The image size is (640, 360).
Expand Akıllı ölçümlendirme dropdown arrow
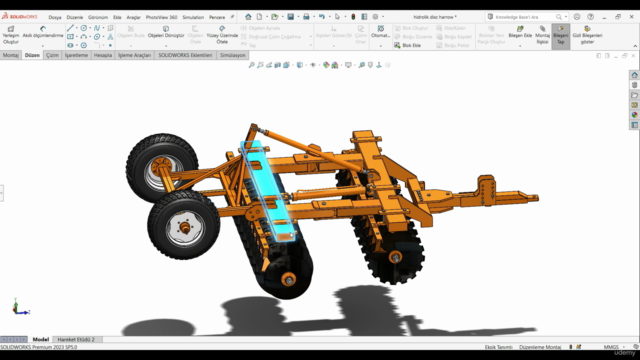pos(43,46)
